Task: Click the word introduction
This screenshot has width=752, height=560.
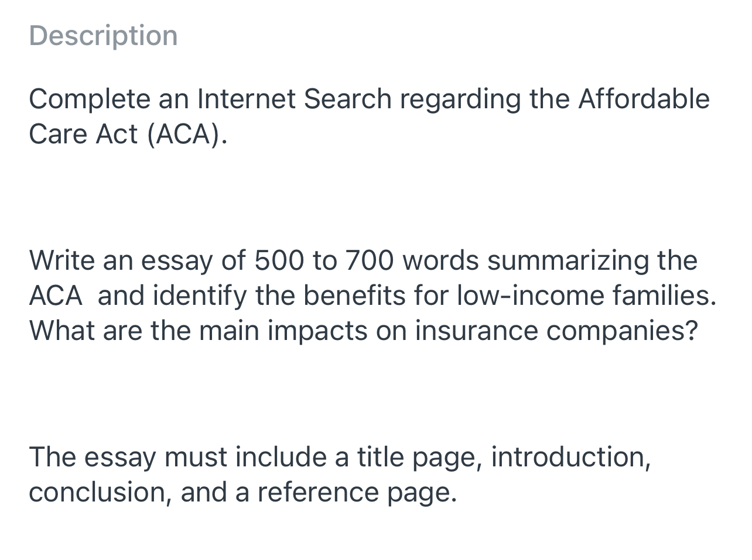Action: [x=570, y=457]
